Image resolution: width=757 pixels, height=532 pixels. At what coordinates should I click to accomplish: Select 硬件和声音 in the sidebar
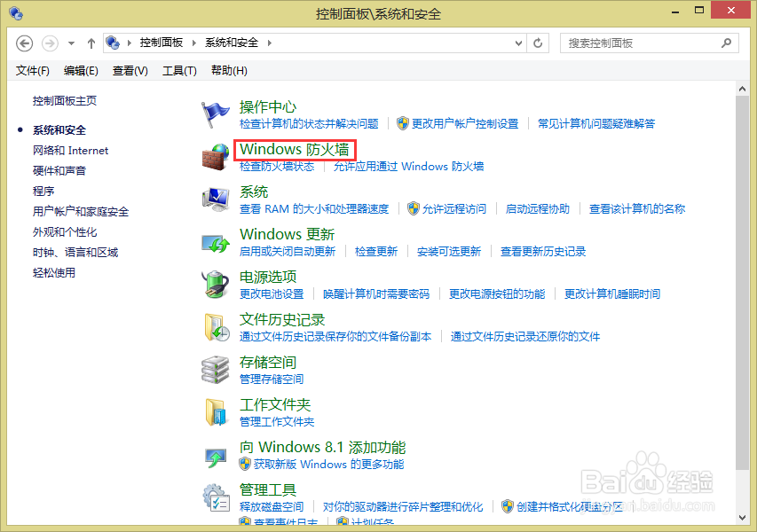59,171
